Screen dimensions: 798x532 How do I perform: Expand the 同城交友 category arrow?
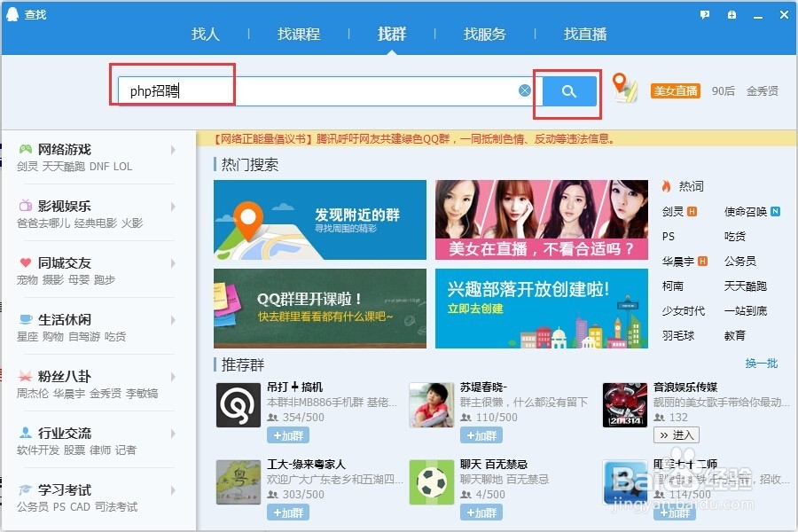(173, 263)
